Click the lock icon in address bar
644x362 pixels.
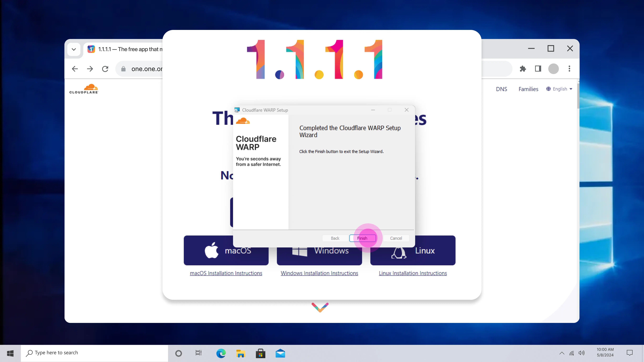pyautogui.click(x=123, y=69)
